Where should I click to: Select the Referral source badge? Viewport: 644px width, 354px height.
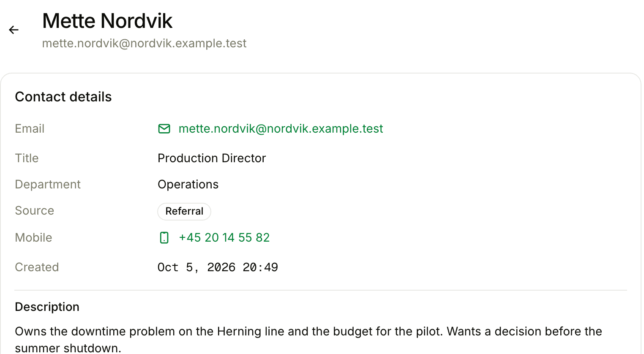pos(184,211)
